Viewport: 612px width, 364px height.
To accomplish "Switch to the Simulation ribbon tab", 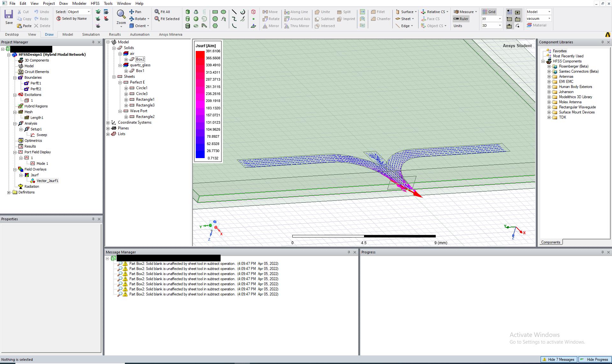I will pos(91,34).
